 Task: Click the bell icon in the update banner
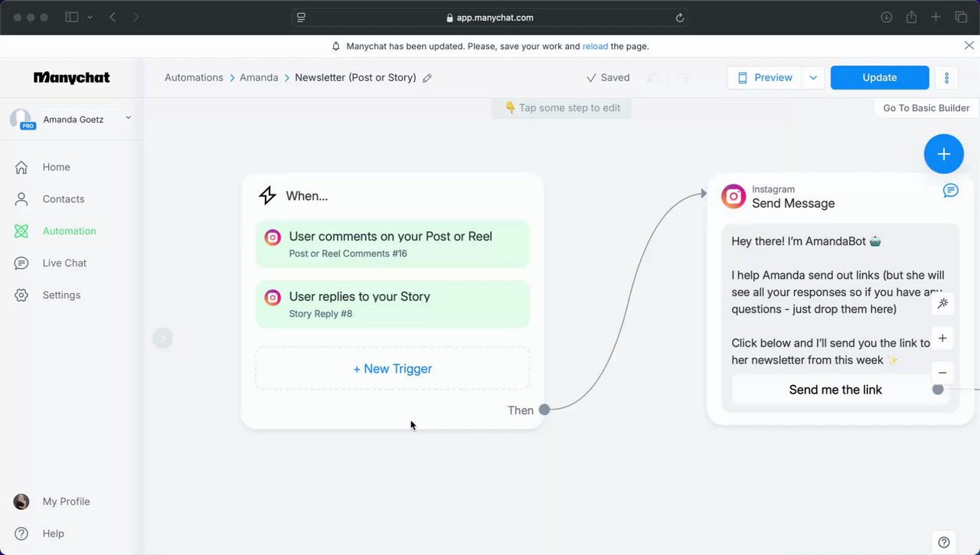pyautogui.click(x=335, y=47)
